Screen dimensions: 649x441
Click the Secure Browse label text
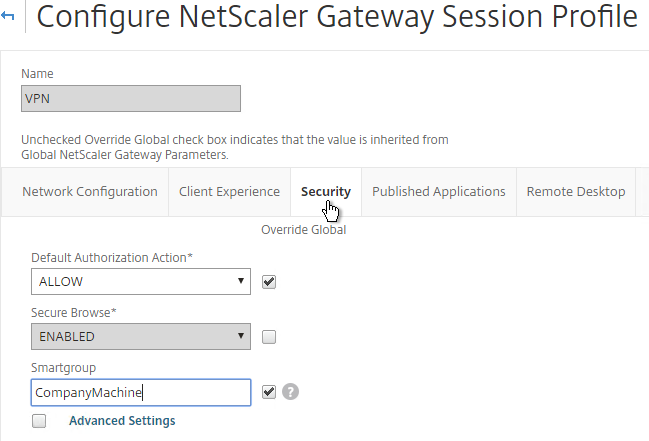click(x=74, y=313)
